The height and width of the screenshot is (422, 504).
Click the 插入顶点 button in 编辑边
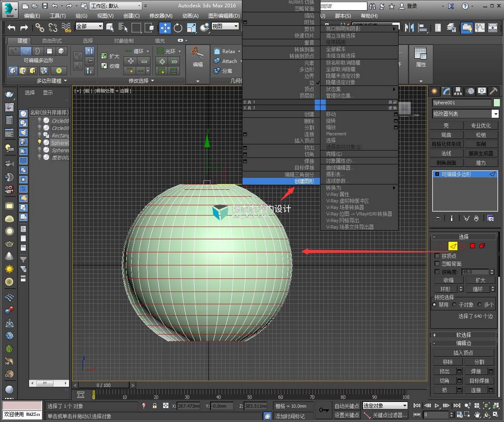(x=463, y=353)
